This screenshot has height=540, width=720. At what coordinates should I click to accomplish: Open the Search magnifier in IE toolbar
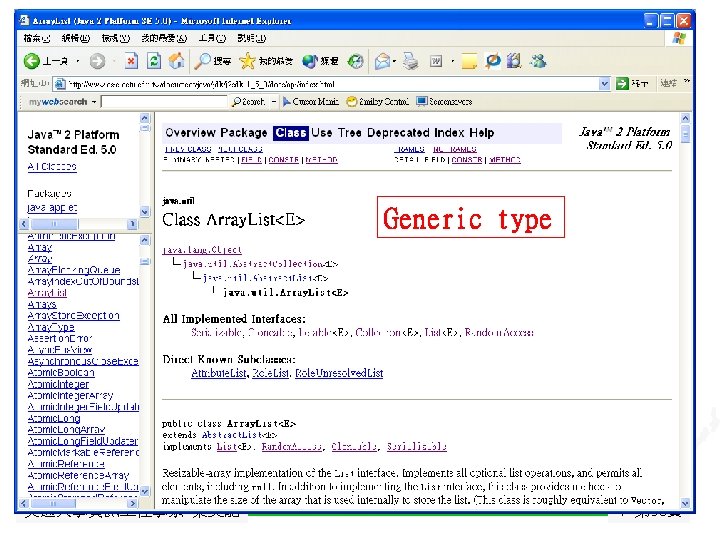[213, 61]
